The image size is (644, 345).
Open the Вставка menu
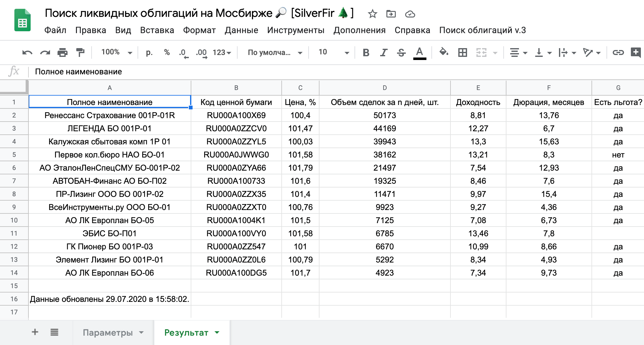tap(157, 30)
